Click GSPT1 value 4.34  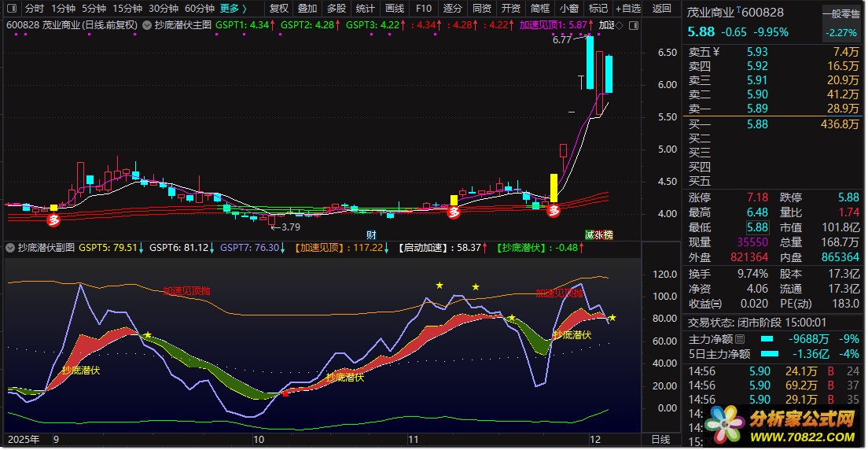(259, 25)
